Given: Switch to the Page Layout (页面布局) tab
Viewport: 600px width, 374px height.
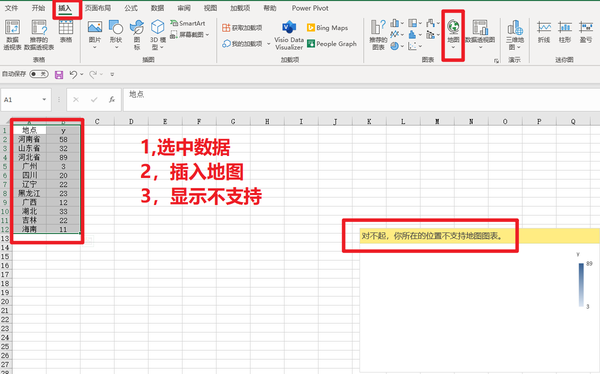Looking at the screenshot, I should pos(98,8).
